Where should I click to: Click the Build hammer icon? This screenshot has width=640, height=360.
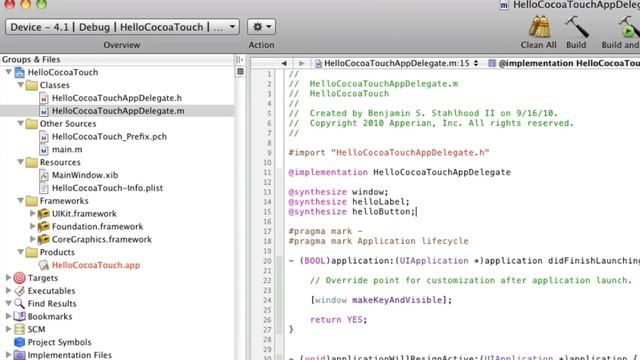tap(576, 27)
